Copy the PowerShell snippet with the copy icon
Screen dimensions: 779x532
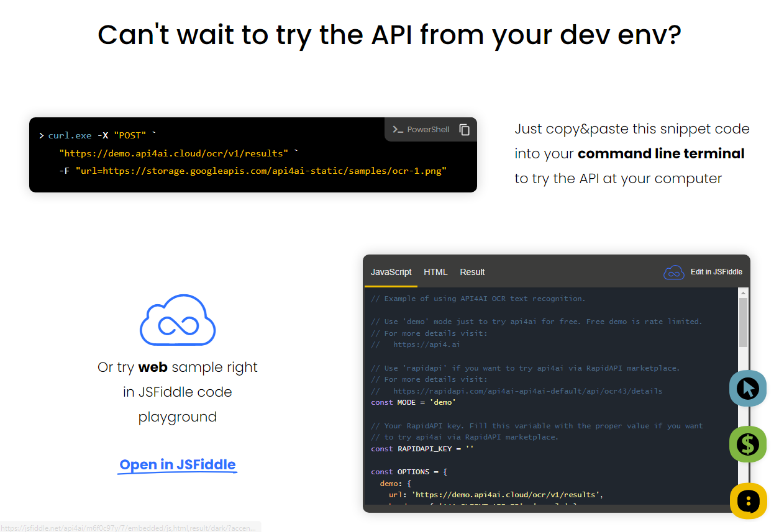pyautogui.click(x=465, y=130)
